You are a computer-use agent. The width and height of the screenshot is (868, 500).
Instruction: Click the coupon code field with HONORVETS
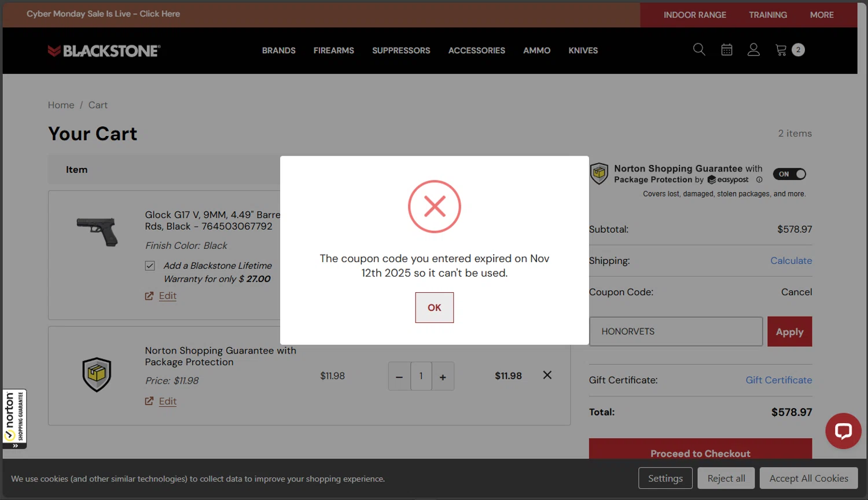click(x=676, y=332)
